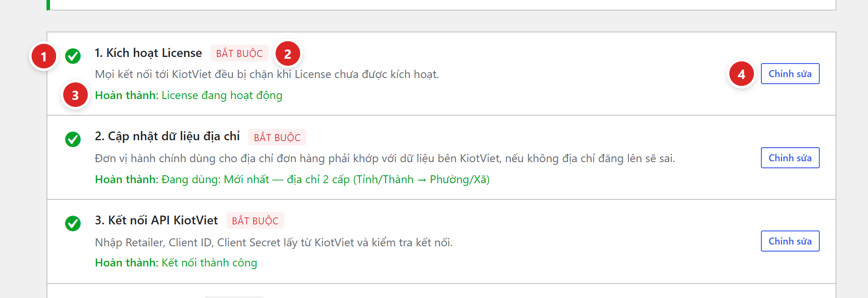This screenshot has width=868, height=298.
Task: Open Chỉnh sửa for the License step
Action: [790, 74]
